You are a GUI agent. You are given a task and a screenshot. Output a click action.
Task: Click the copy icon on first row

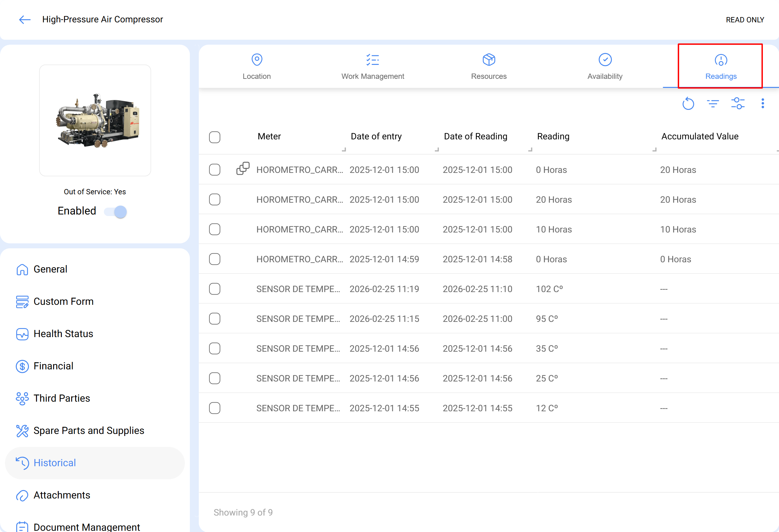click(243, 169)
